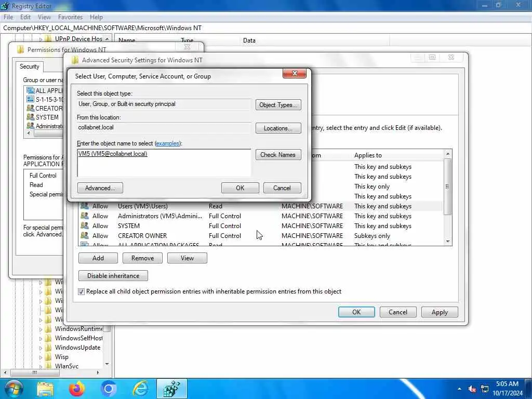Viewport: 532px width, 399px height.
Task: Open the View menu
Action: [x=44, y=17]
